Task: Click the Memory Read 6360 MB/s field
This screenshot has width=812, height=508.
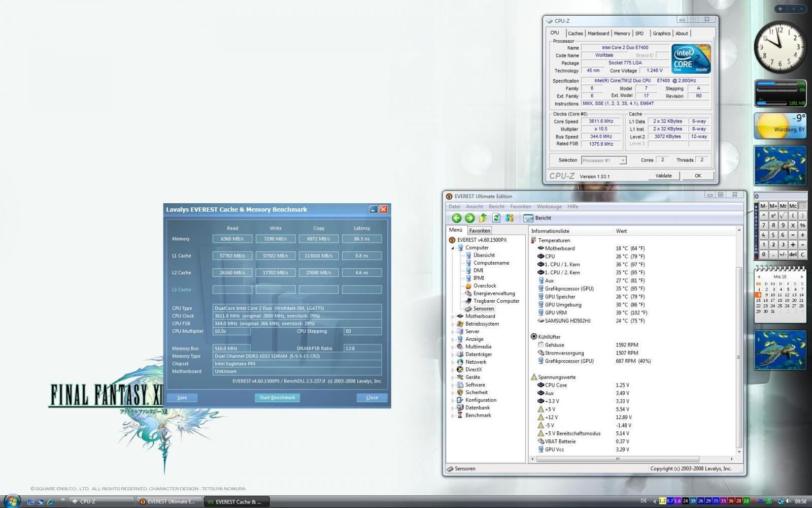Action: click(232, 239)
